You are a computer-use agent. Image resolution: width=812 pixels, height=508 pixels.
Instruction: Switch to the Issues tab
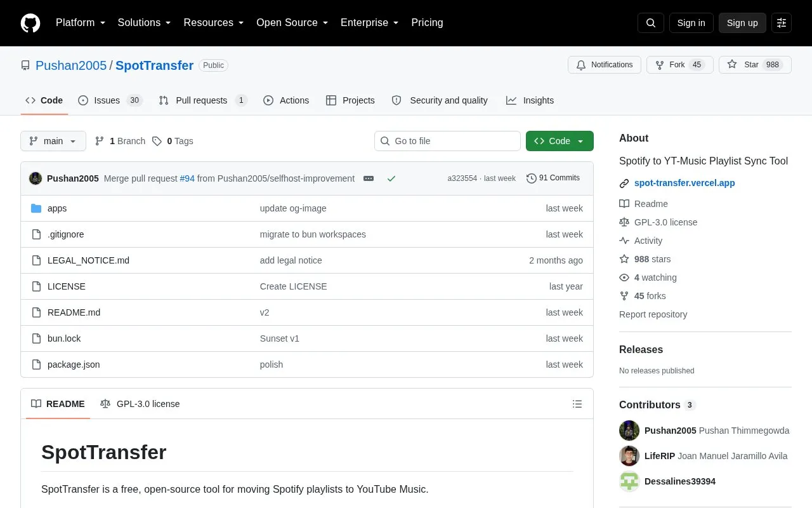110,100
